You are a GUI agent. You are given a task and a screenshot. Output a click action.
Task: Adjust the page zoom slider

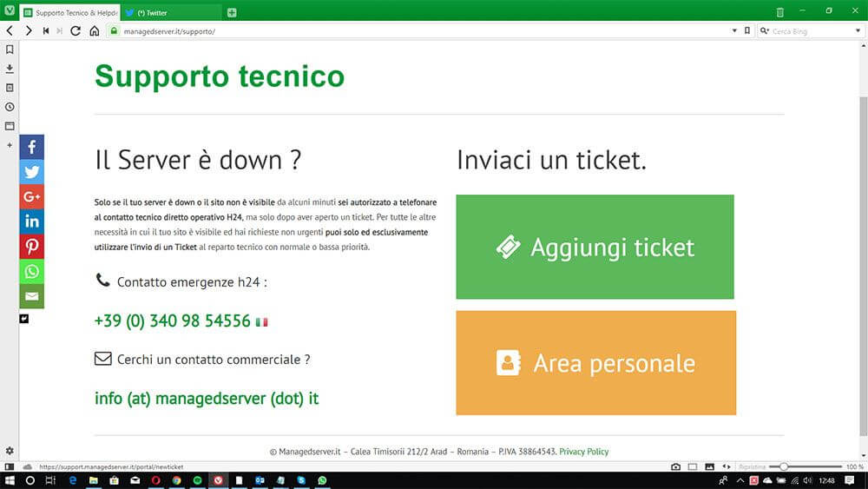point(807,466)
